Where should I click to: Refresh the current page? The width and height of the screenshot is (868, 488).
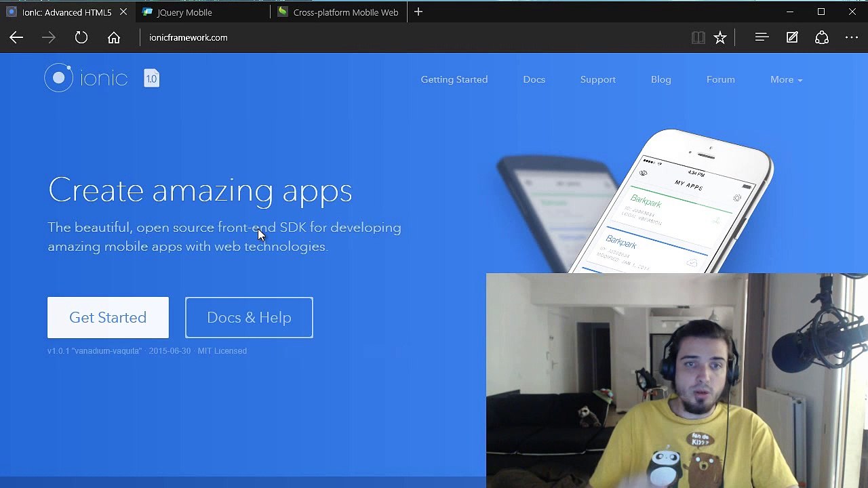81,38
